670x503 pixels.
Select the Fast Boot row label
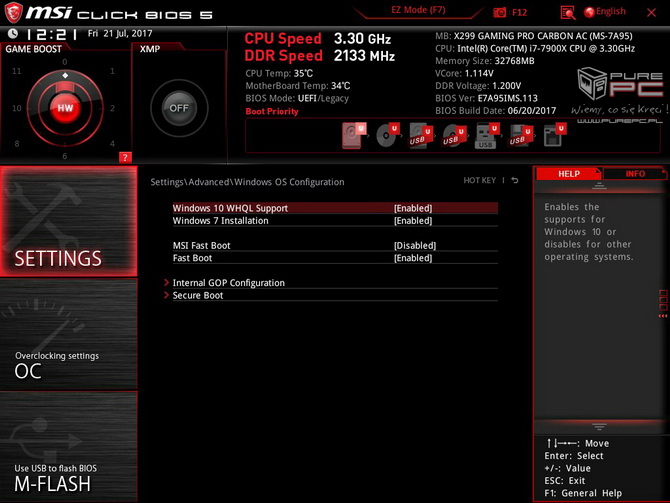tap(192, 258)
